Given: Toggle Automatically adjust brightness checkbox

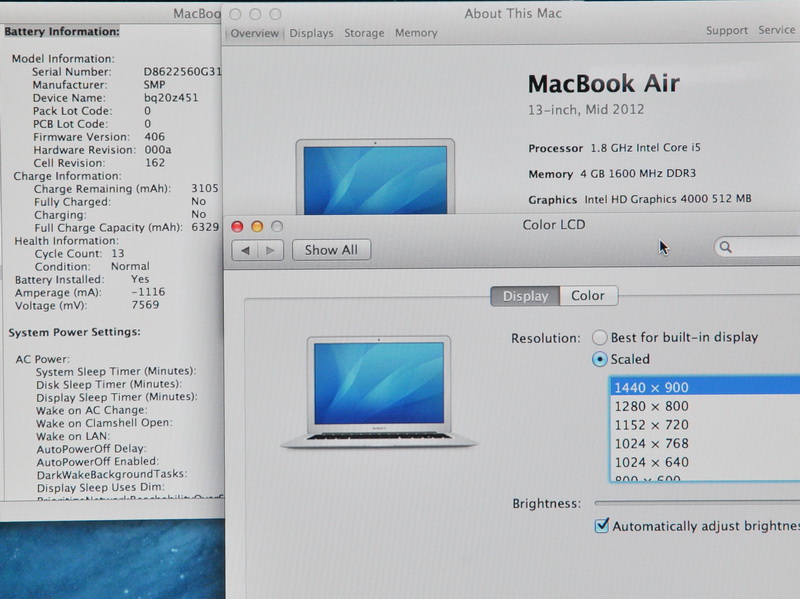Looking at the screenshot, I should pyautogui.click(x=602, y=526).
